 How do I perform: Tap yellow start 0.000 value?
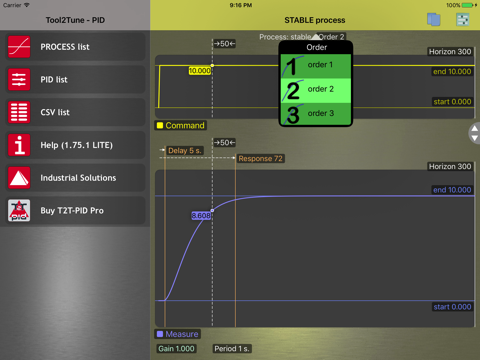(452, 102)
